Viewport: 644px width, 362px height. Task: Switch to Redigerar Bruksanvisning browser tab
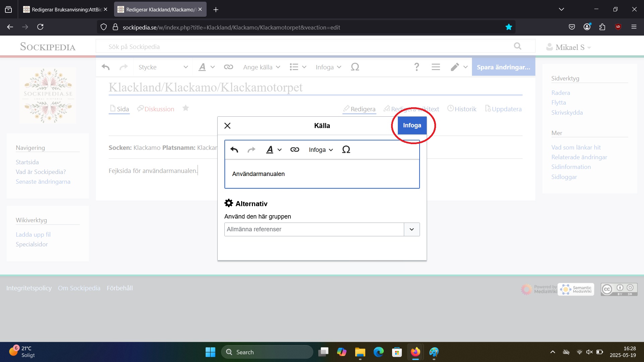tap(65, 9)
